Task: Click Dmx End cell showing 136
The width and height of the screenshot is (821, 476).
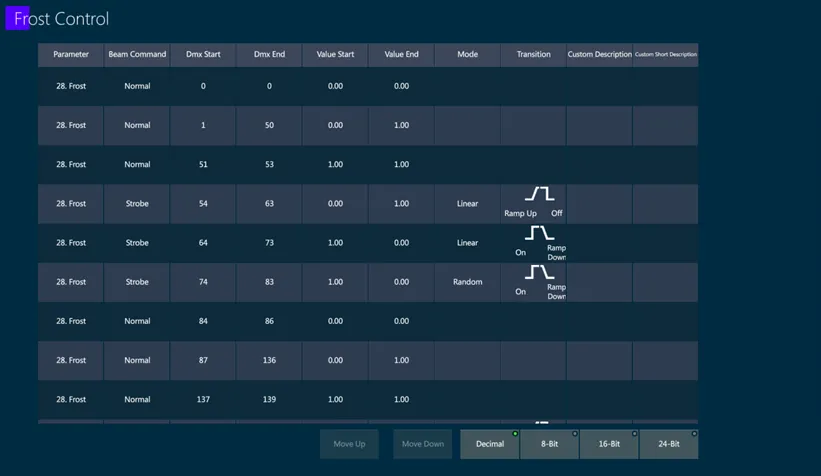Action: [269, 360]
